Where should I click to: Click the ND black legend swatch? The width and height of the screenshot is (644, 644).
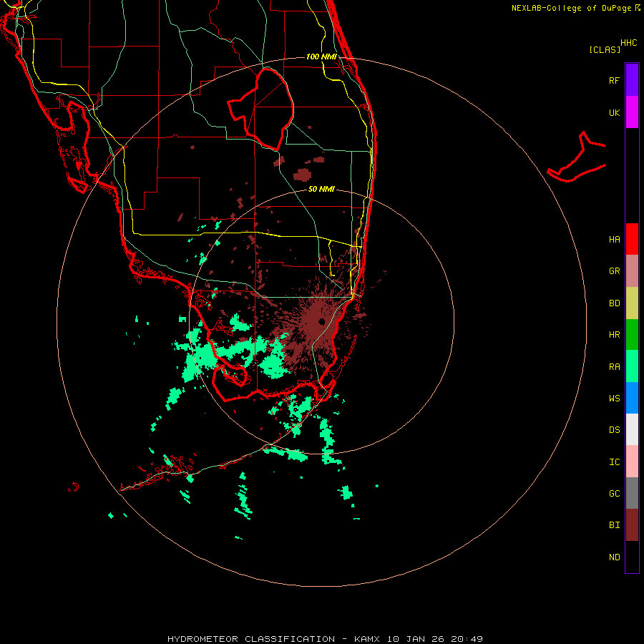pos(632,557)
